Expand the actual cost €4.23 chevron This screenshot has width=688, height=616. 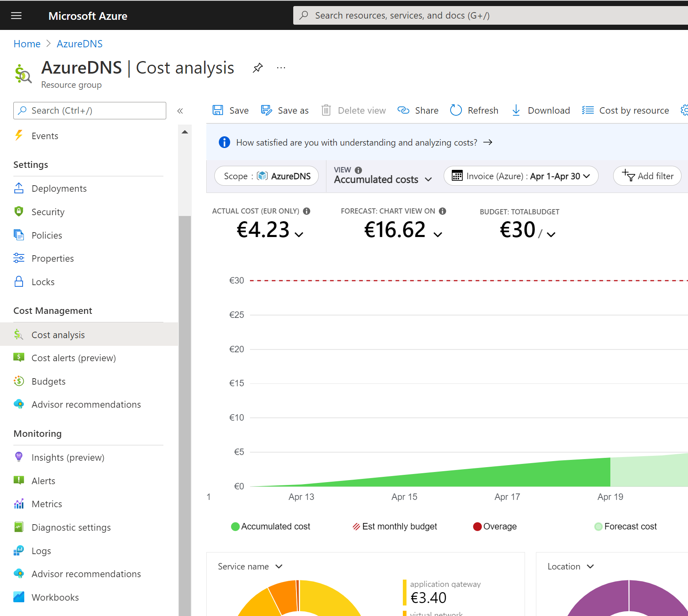pos(299,235)
